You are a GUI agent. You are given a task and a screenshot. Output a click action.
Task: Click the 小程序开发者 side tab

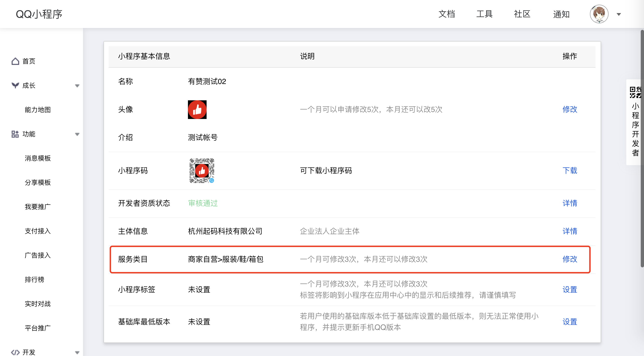point(635,122)
